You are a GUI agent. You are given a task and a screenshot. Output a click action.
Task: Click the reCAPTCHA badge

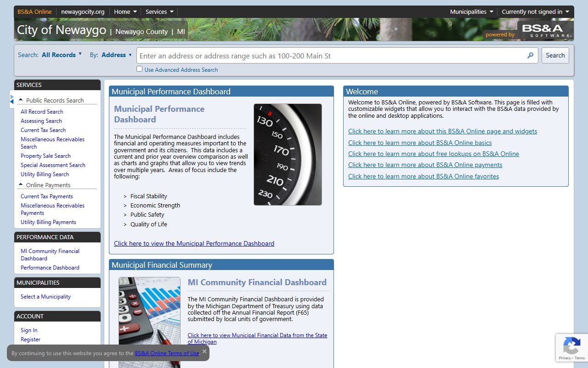point(572,348)
